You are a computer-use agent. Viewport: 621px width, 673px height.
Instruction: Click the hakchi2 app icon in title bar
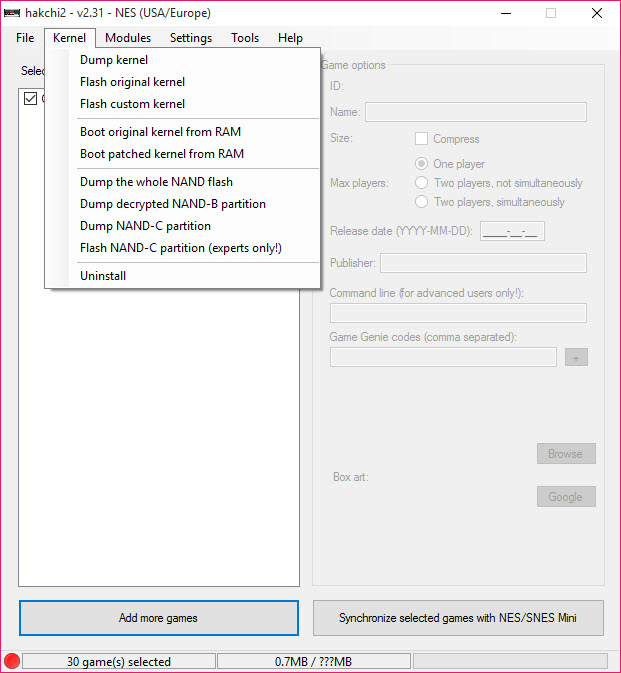coord(12,13)
